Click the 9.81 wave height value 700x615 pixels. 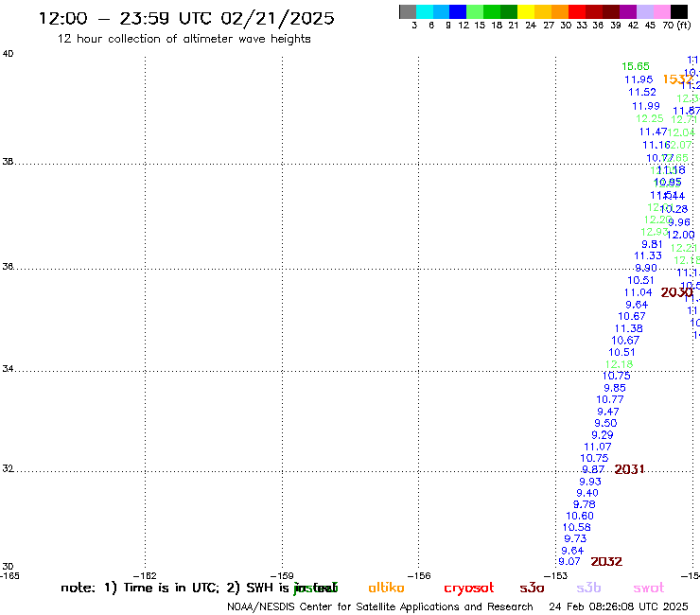pyautogui.click(x=652, y=244)
